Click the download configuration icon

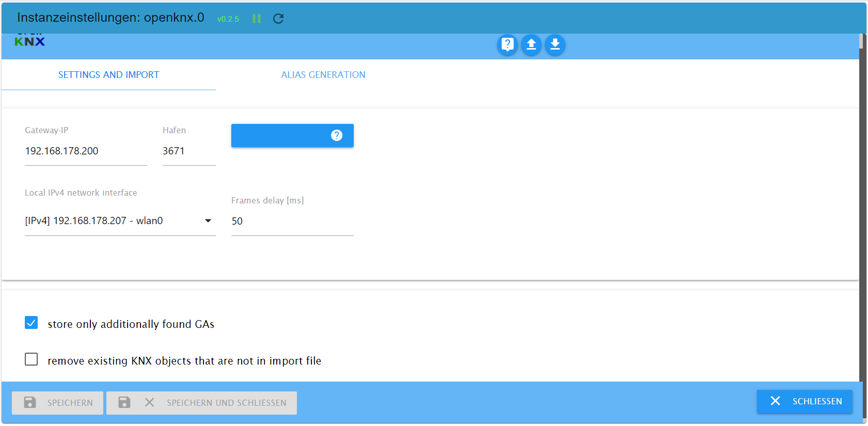point(555,45)
